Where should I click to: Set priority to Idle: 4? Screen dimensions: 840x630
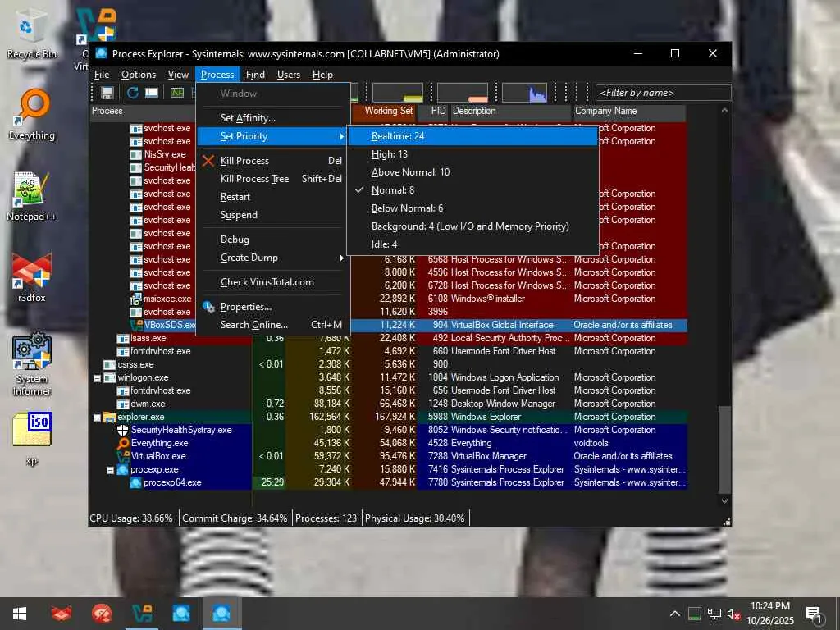[472, 244]
